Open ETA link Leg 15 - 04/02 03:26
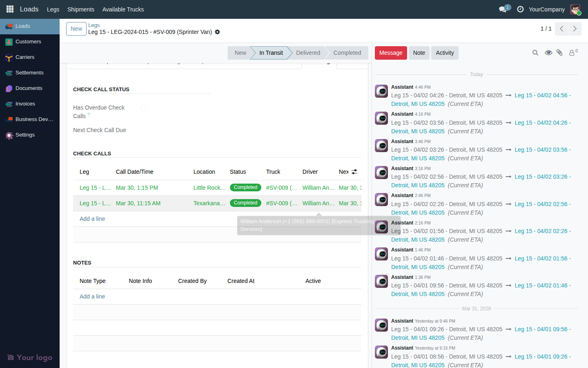This screenshot has height=368, width=588. point(543,177)
